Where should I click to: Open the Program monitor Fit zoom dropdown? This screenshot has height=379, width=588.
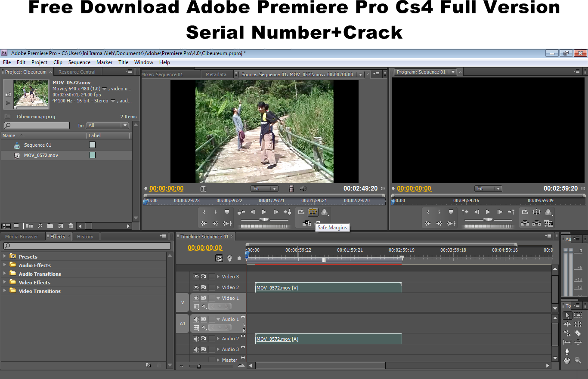pos(488,188)
